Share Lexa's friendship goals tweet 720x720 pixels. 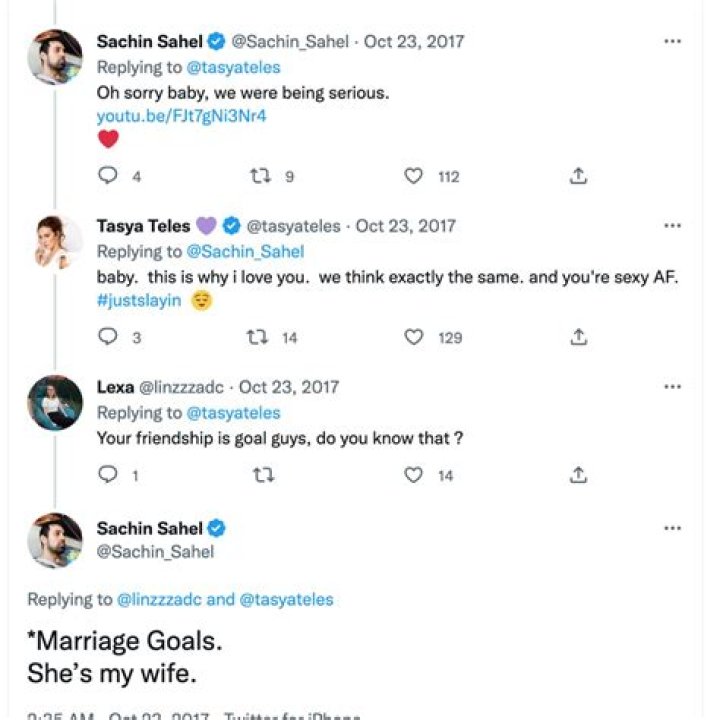577,476
